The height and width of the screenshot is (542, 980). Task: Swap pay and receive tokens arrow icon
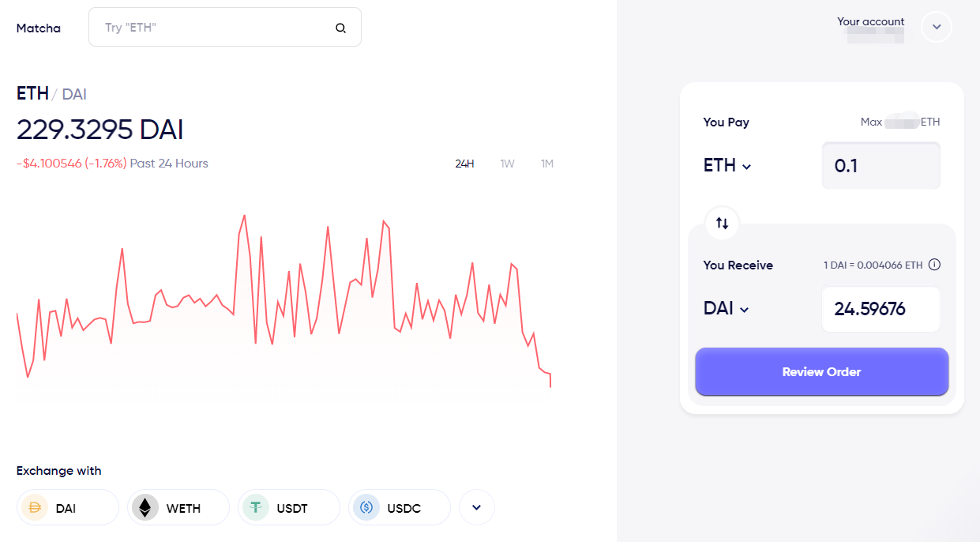[722, 223]
